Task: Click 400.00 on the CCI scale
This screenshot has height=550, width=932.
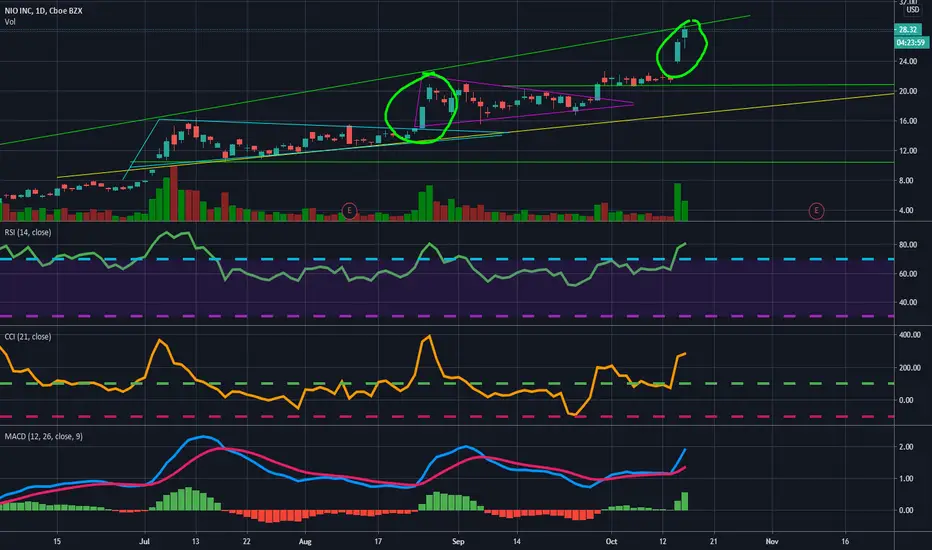Action: [910, 335]
